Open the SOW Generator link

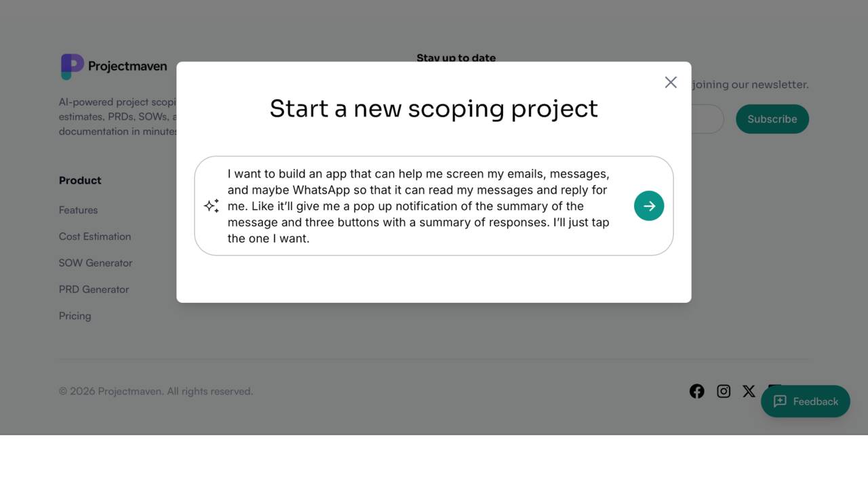click(96, 263)
